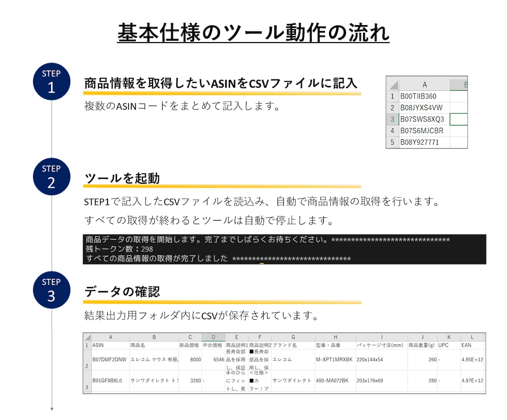This screenshot has width=507, height=420.
Task: Click the パッケージ寸法(mm) header cell
Action: point(381,345)
